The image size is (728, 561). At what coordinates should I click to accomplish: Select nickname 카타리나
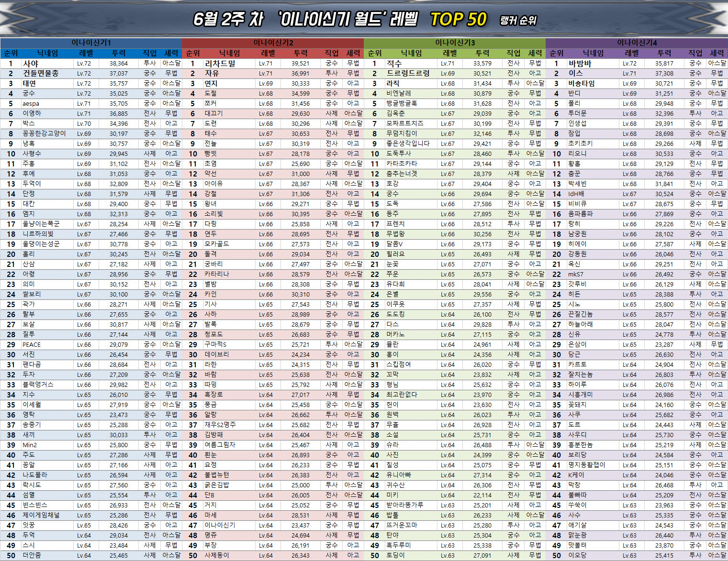click(217, 274)
